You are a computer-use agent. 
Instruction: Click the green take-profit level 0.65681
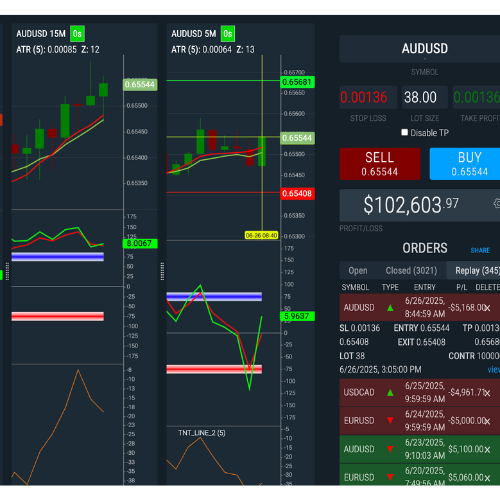coord(297,82)
